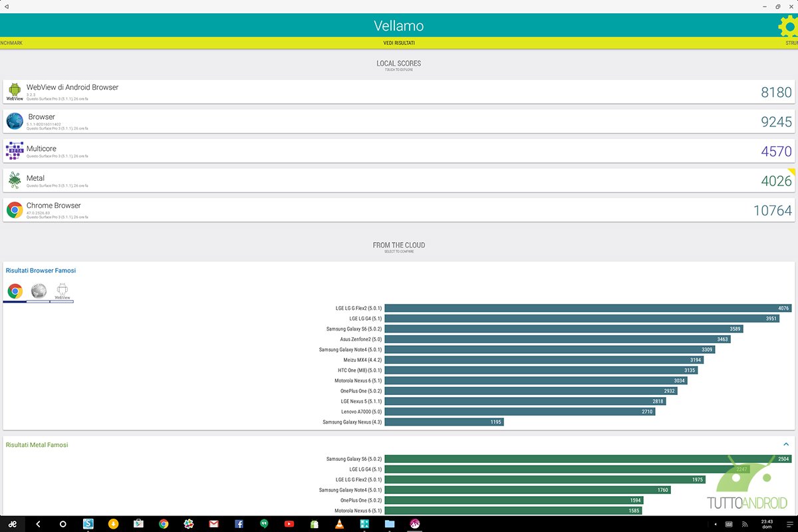This screenshot has height=532, width=798.
Task: Open the WebView di Android Browser result
Action: point(399,92)
